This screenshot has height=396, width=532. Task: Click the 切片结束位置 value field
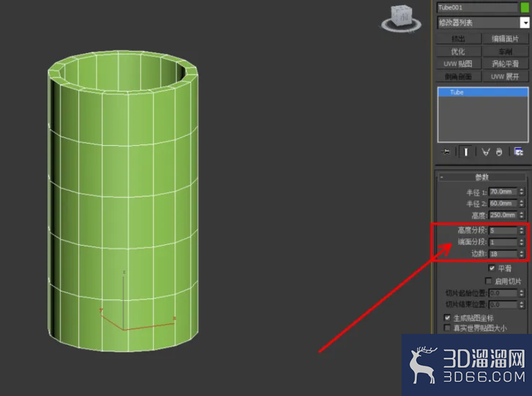tap(503, 305)
